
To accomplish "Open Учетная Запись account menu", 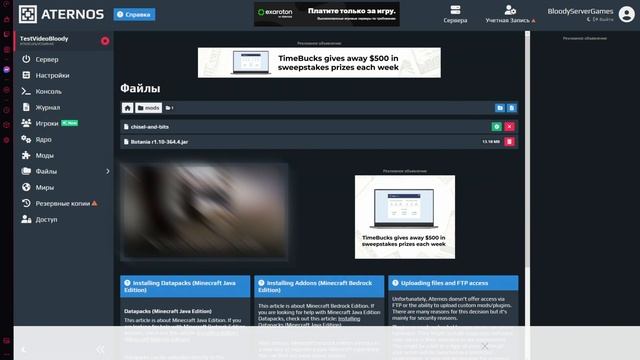I will point(510,14).
